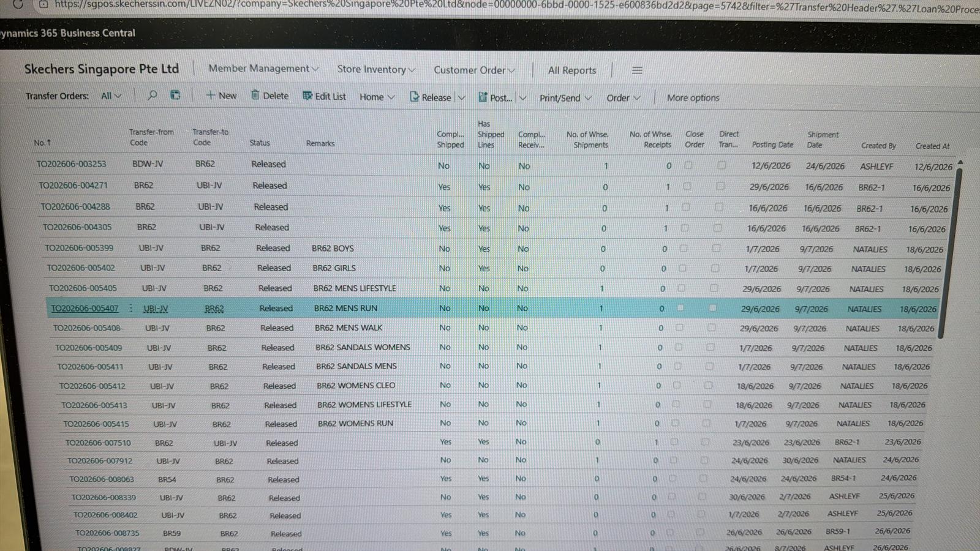The width and height of the screenshot is (980, 551).
Task: Open All Reports
Action: 572,70
